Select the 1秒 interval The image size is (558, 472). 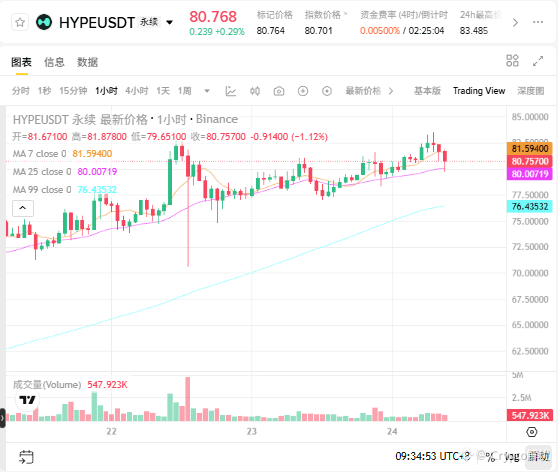[44, 91]
